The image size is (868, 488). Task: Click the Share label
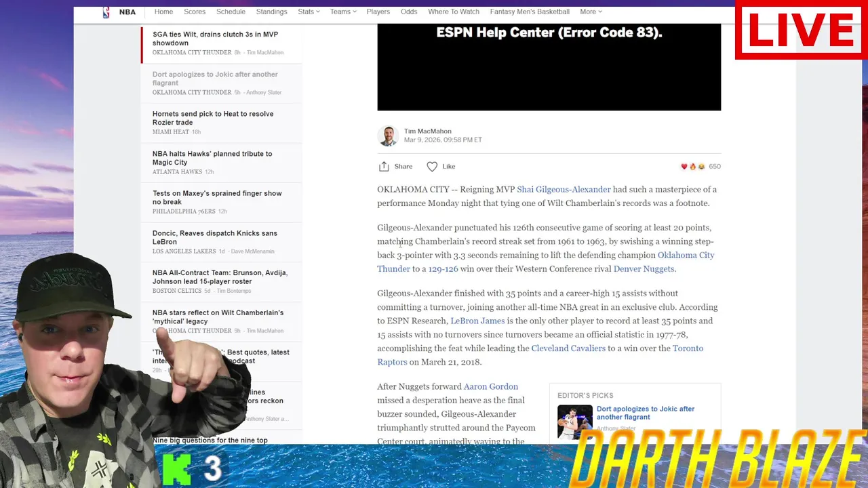(x=403, y=166)
